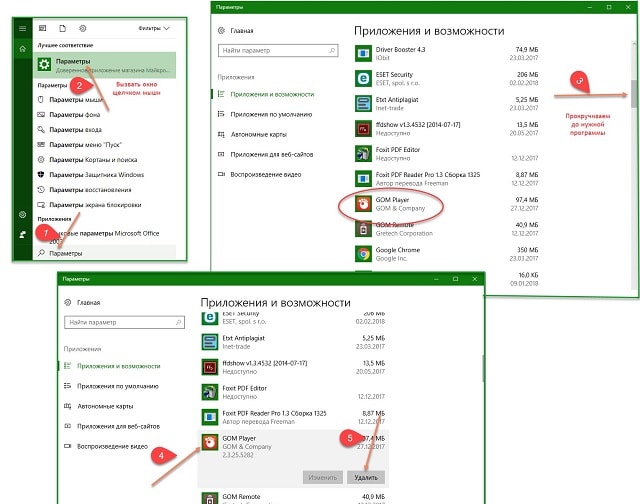Click ESET Security icon in upper list
640x504 pixels.
click(363, 78)
